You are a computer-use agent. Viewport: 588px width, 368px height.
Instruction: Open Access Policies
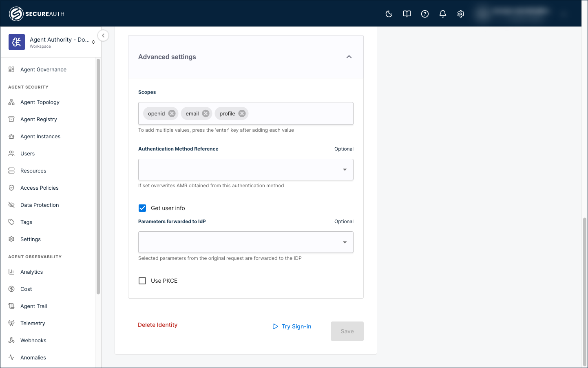pos(40,188)
